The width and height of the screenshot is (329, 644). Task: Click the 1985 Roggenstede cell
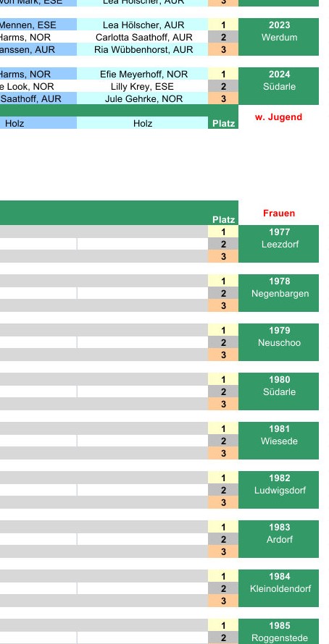pyautogui.click(x=279, y=632)
